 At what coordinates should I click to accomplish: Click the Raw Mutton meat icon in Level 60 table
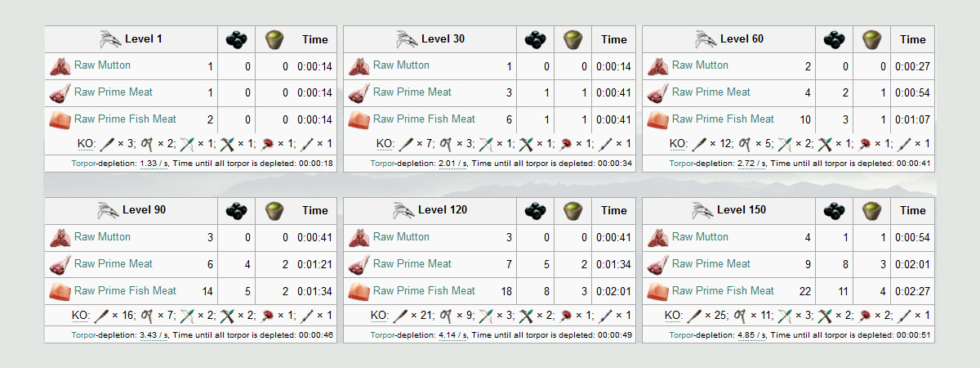coord(658,66)
